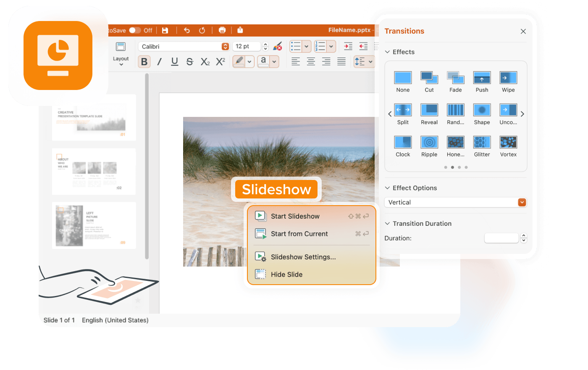Select the Ripple transition effect

coord(429,146)
